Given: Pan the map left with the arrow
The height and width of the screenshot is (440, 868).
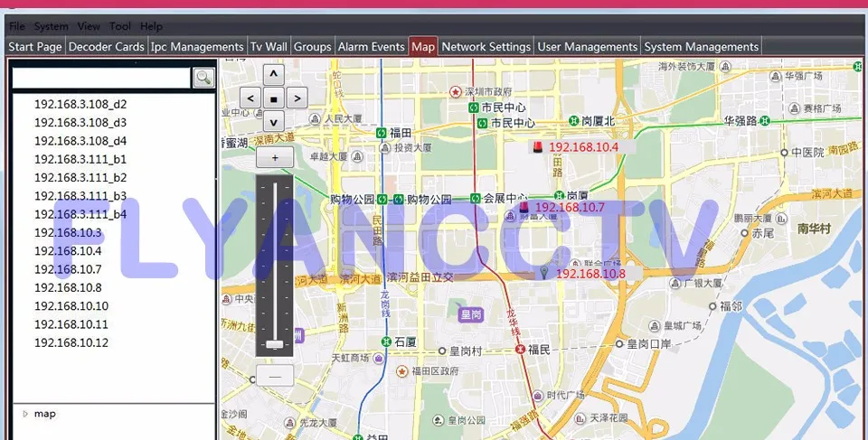Looking at the screenshot, I should click(x=250, y=98).
